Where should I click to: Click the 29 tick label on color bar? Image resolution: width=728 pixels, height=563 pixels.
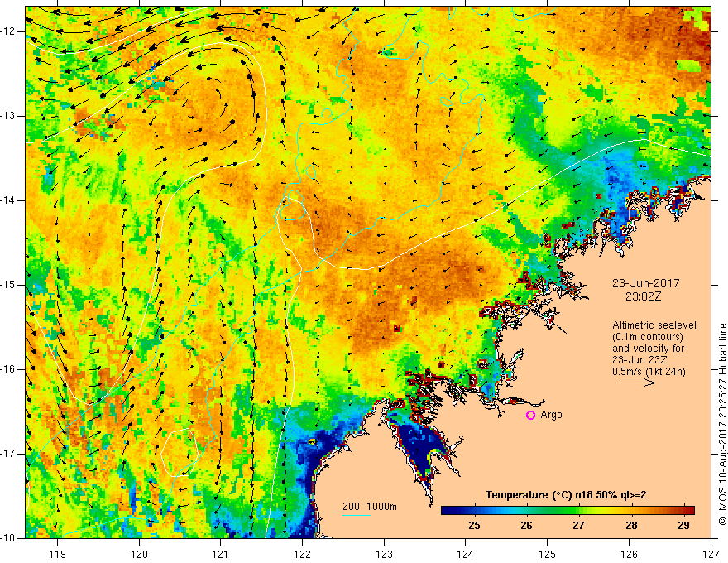coord(683,526)
